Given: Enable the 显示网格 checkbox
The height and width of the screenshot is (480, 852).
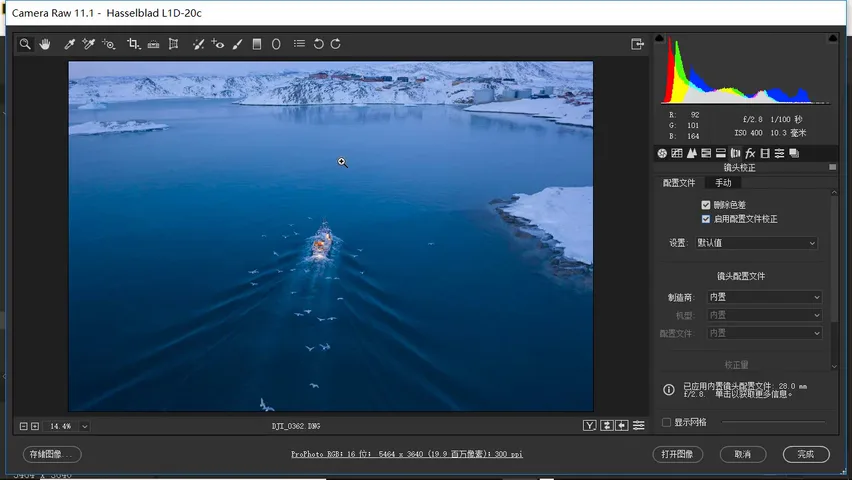Looking at the screenshot, I should point(666,422).
